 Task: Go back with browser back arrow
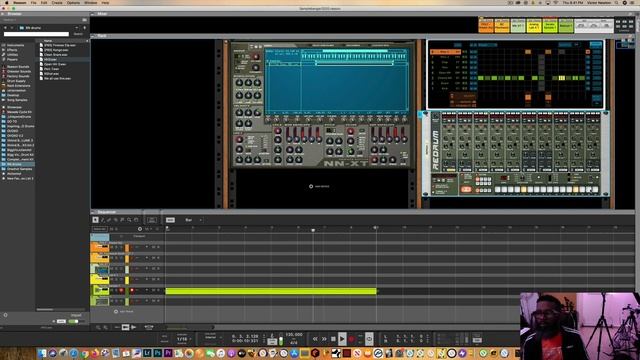click(x=5, y=28)
